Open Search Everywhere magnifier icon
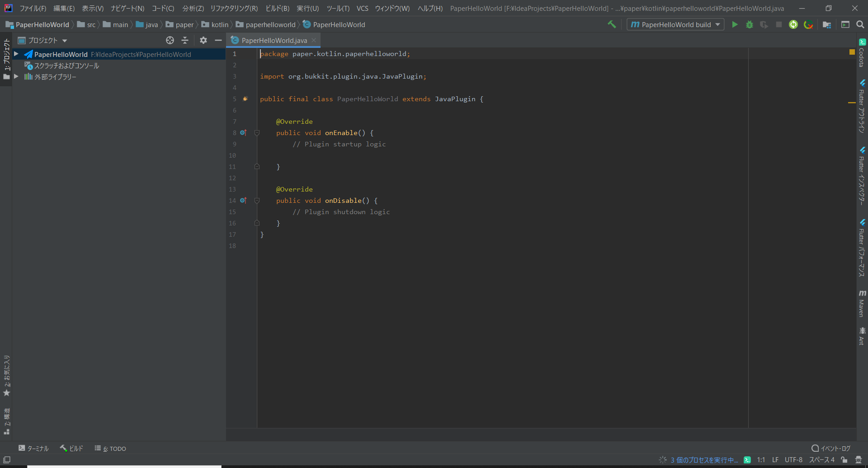This screenshot has width=868, height=468. pyautogui.click(x=860, y=24)
